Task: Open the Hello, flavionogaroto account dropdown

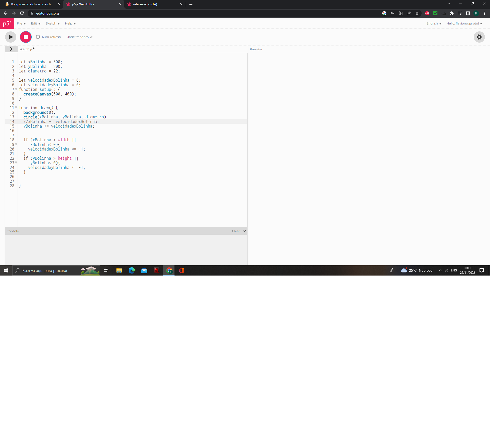Action: tap(464, 23)
